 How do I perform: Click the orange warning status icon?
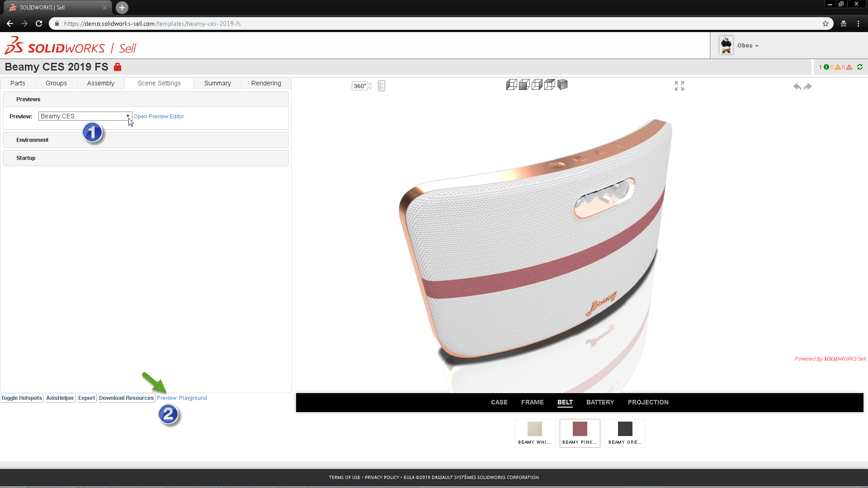(838, 67)
